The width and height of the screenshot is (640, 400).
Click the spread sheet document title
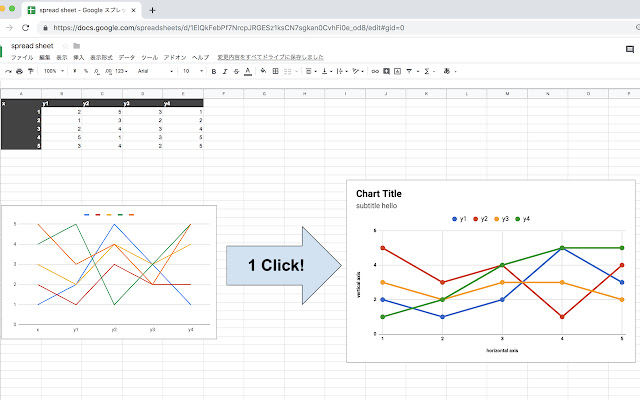(32, 46)
